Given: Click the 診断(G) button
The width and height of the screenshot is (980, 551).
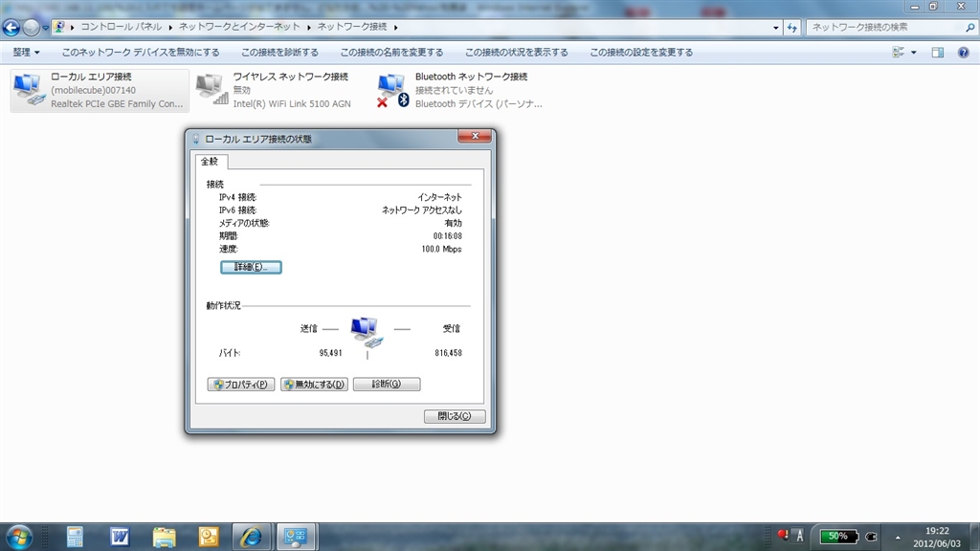Looking at the screenshot, I should pyautogui.click(x=387, y=385).
